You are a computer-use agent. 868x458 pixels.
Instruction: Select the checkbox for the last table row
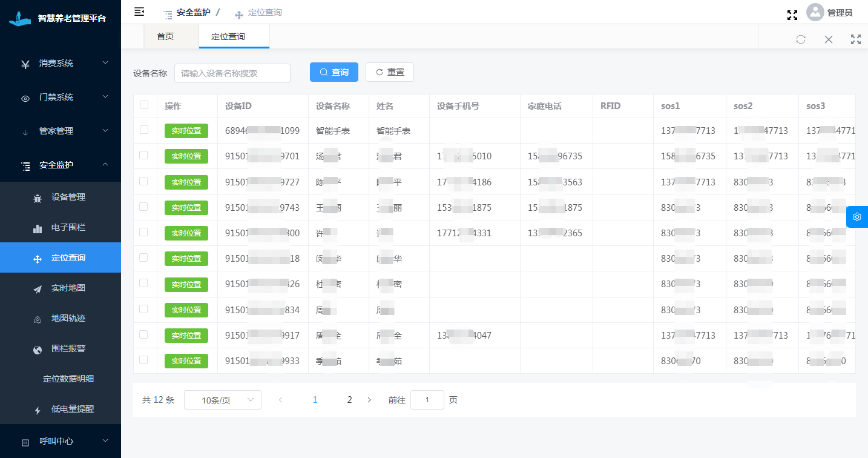coord(144,360)
